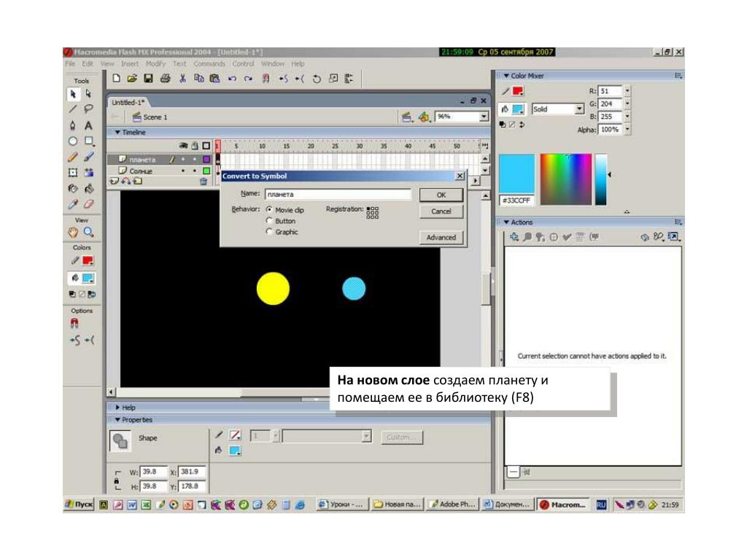Open the Alpha value dropdown arrow
This screenshot has width=747, height=560.
pyautogui.click(x=627, y=129)
